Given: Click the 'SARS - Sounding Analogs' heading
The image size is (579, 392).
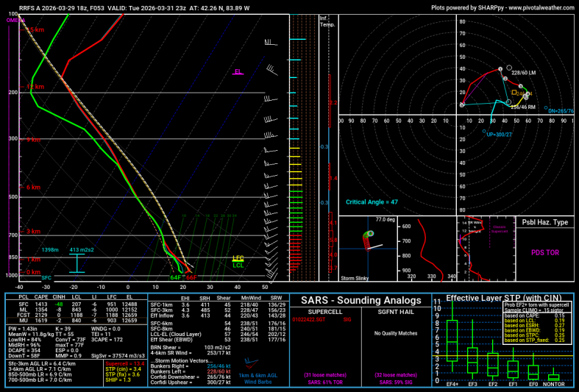Looking at the screenshot, I should pos(360,301).
